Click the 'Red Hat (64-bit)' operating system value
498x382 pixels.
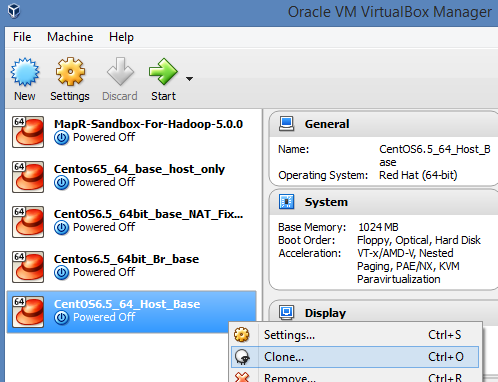click(418, 175)
